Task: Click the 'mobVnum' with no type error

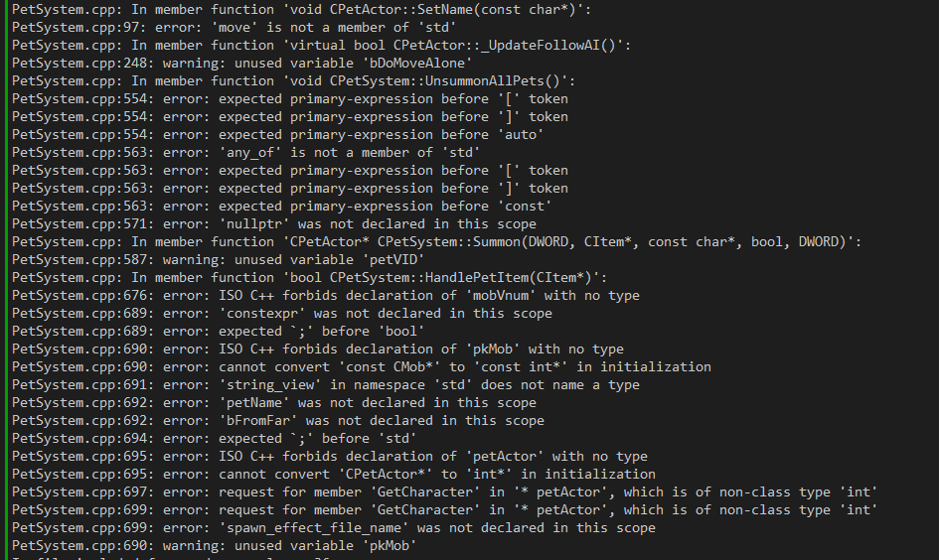Action: [325, 295]
